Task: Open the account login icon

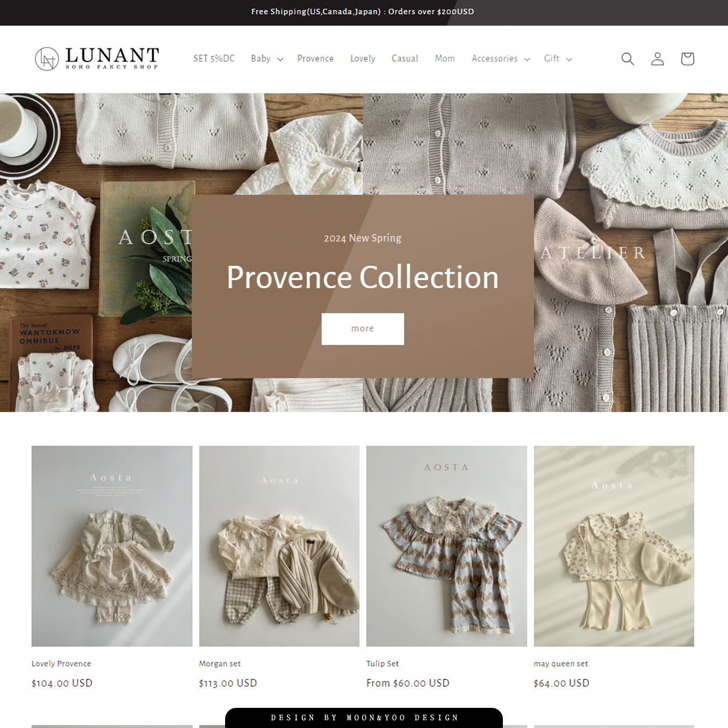Action: [x=657, y=59]
